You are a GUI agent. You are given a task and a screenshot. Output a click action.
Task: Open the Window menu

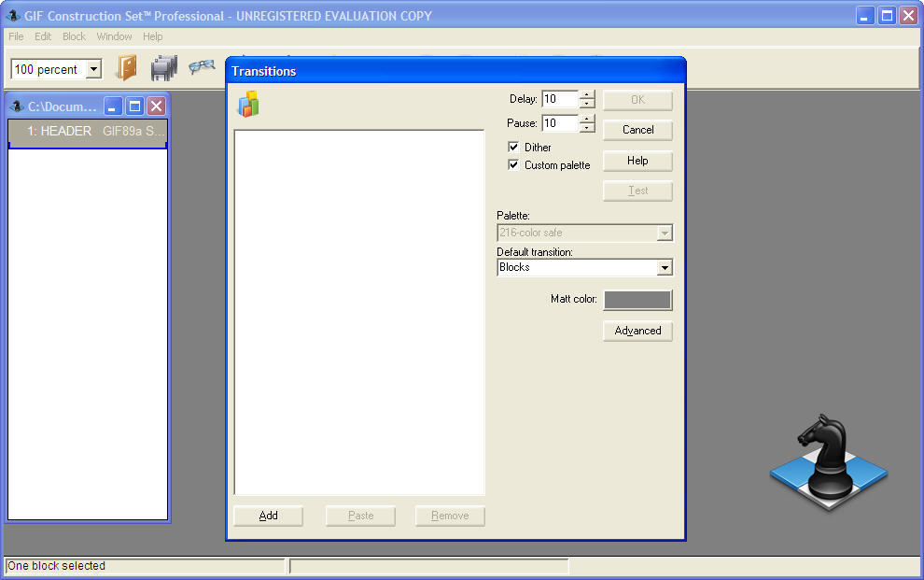click(114, 36)
